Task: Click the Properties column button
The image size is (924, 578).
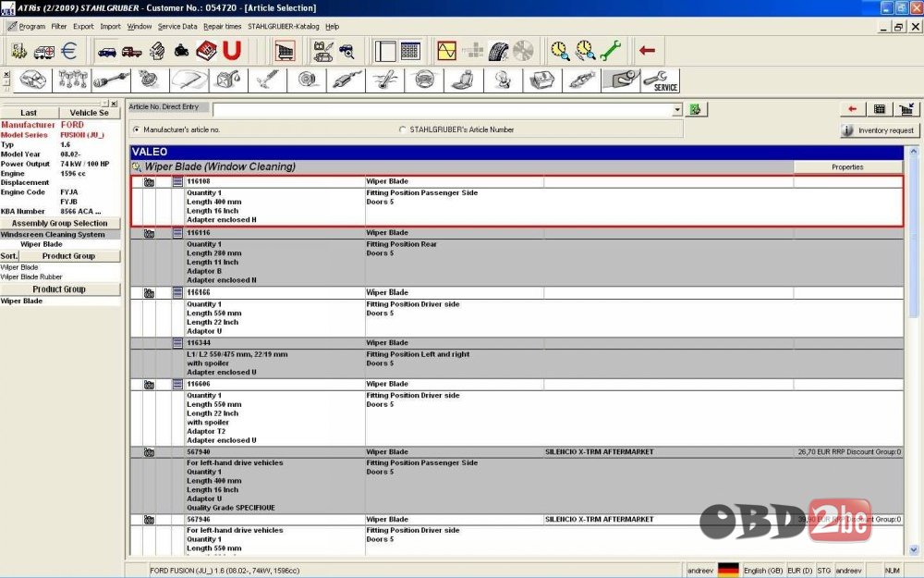Action: (x=847, y=167)
